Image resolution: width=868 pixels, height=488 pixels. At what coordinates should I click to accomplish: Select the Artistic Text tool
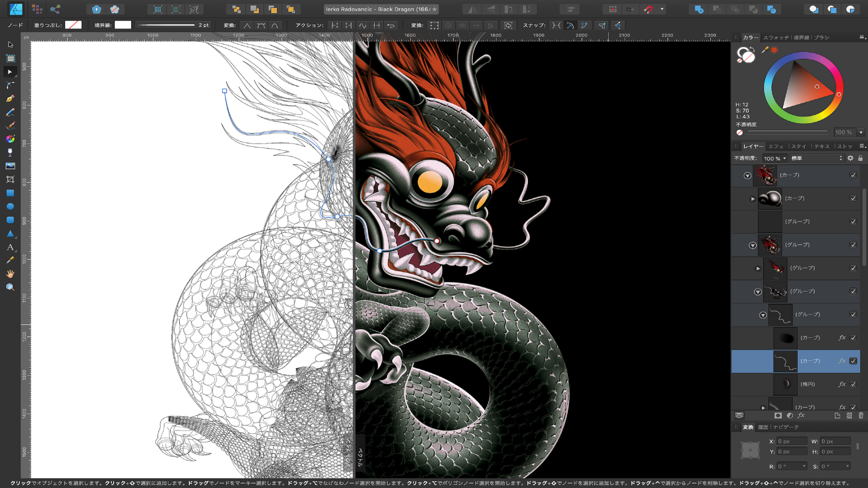coord(10,247)
